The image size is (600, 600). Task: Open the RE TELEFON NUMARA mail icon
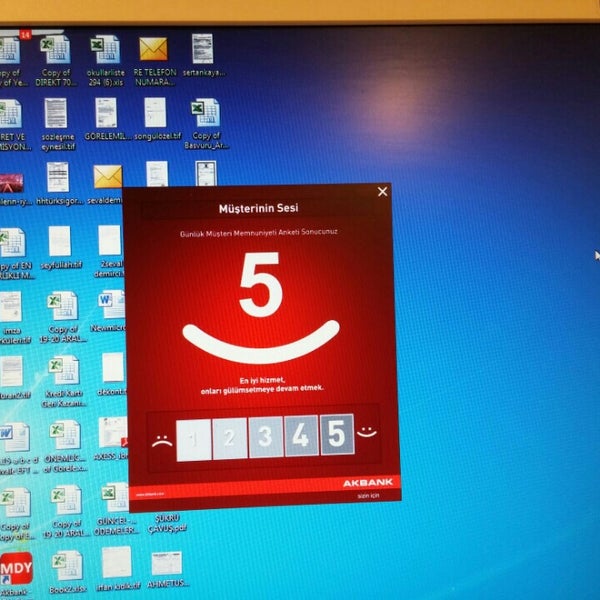pyautogui.click(x=154, y=60)
